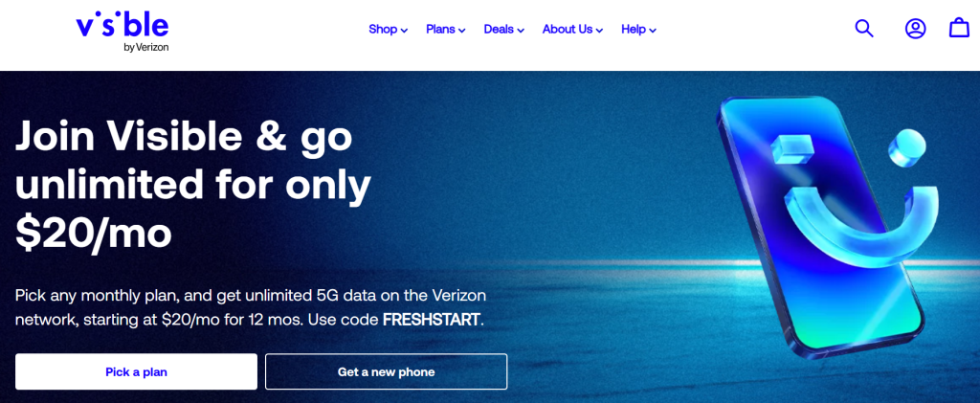Click the by Verizon tagline
Screen dimensions: 980x403
click(x=146, y=48)
